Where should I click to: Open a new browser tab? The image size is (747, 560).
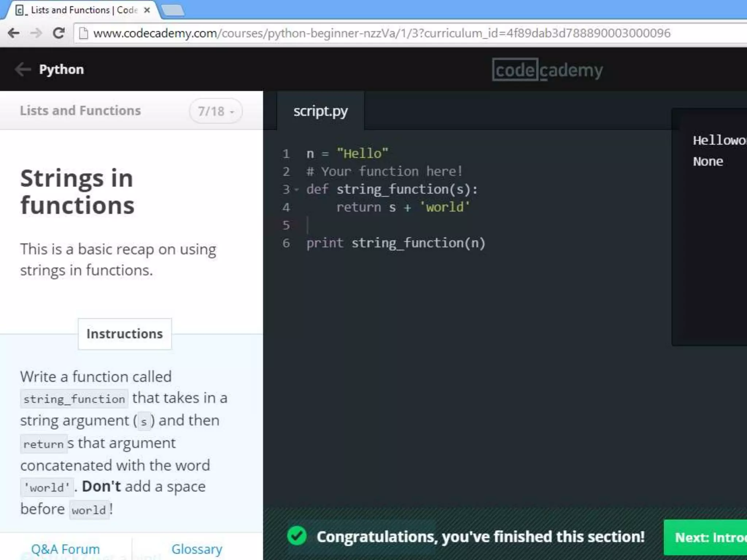click(x=173, y=10)
